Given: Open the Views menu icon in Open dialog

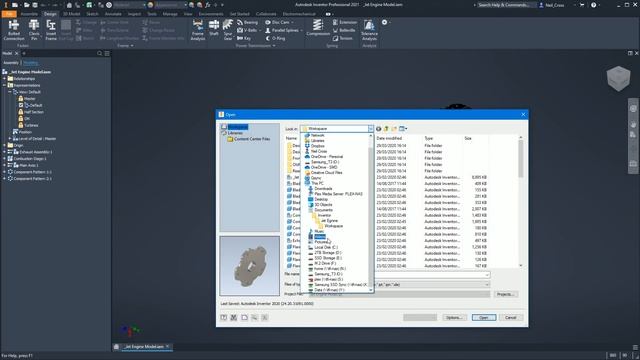Looking at the screenshot, I should click(403, 129).
